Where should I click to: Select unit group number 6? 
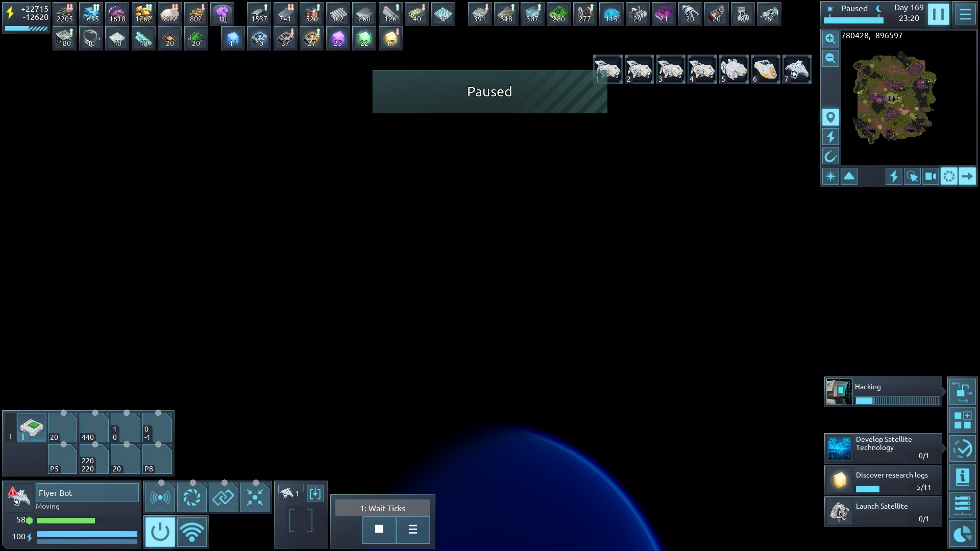click(765, 69)
